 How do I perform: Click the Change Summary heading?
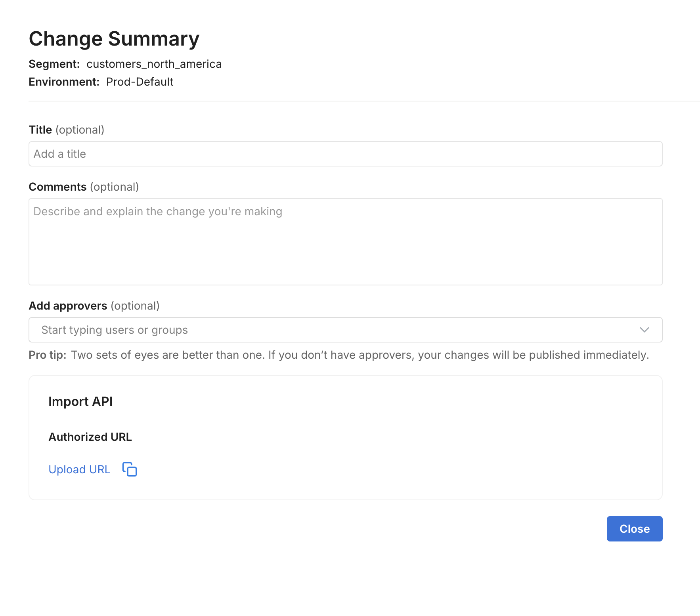114,39
